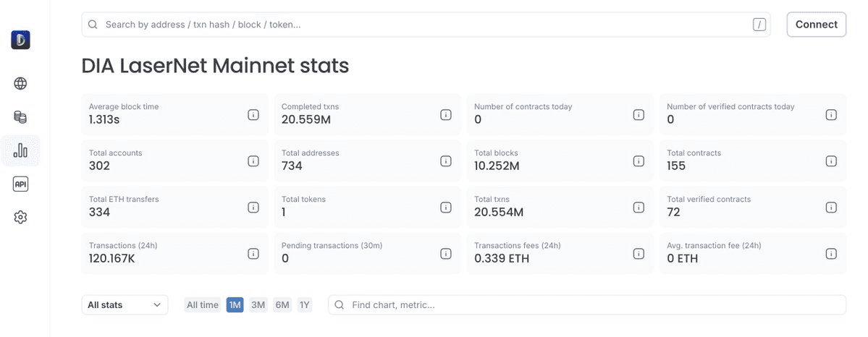Click info icon on Transactions fees (24h)
Viewport: 868px width, 337px height.
639,253
